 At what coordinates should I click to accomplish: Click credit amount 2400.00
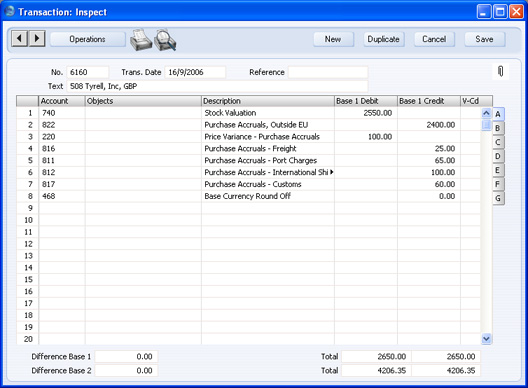pyautogui.click(x=441, y=125)
